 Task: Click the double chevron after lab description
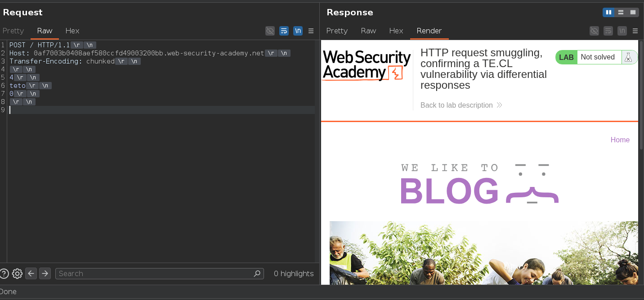[499, 105]
